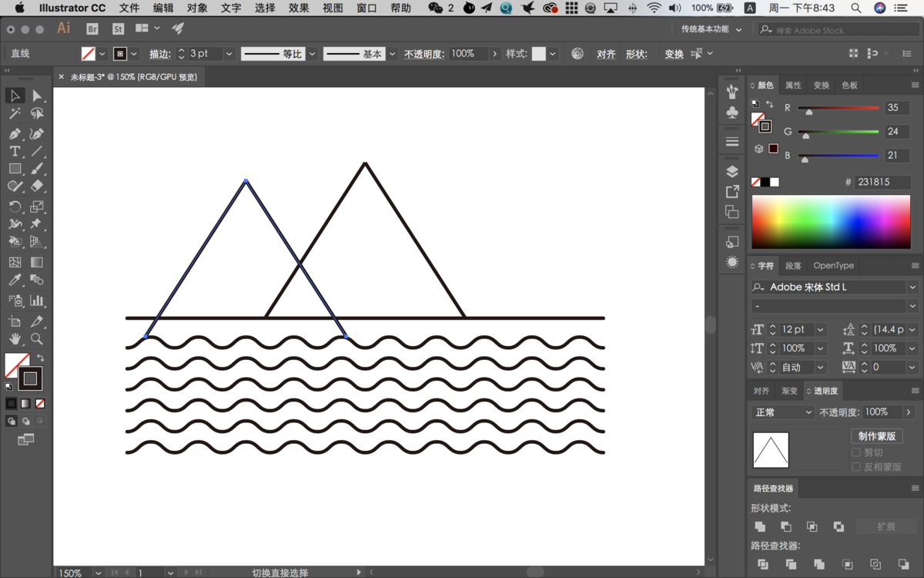Switch to the 色板 panel tab
924x578 pixels.
pos(849,86)
